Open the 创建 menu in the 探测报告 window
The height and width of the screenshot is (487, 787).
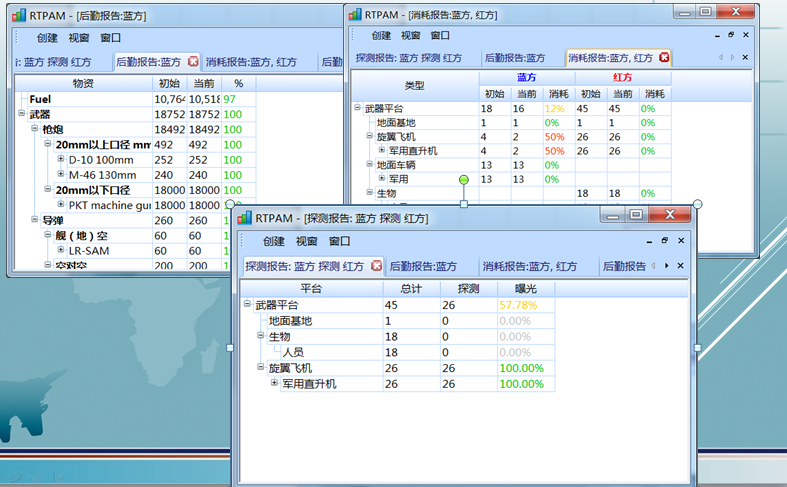[x=273, y=241]
